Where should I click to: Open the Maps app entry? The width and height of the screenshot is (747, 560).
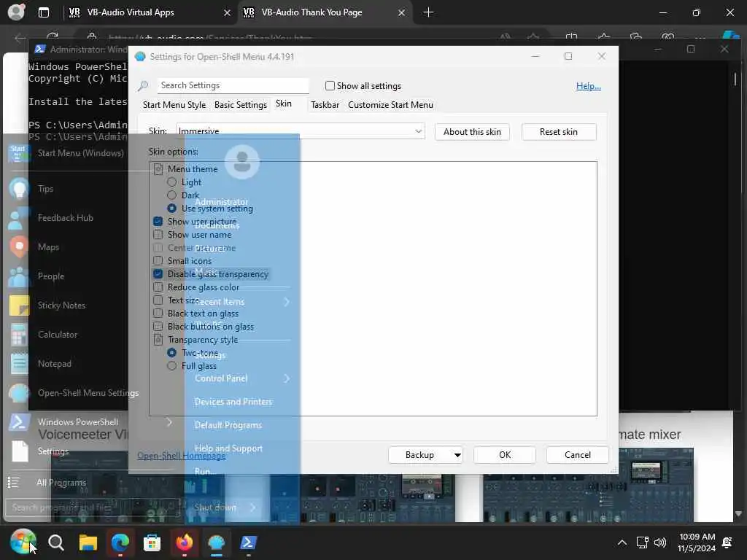[90, 246]
